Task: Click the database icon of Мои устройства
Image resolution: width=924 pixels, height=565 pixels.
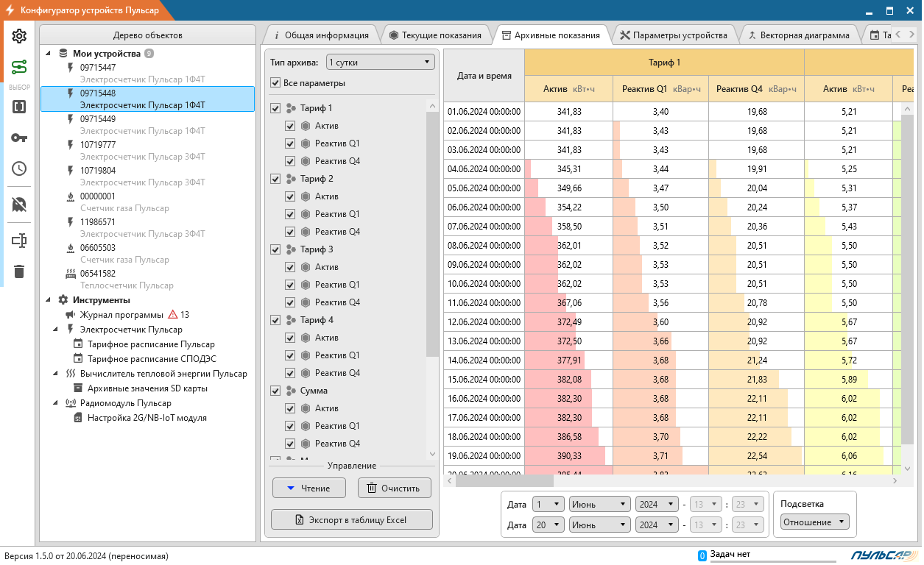Action: (63, 54)
